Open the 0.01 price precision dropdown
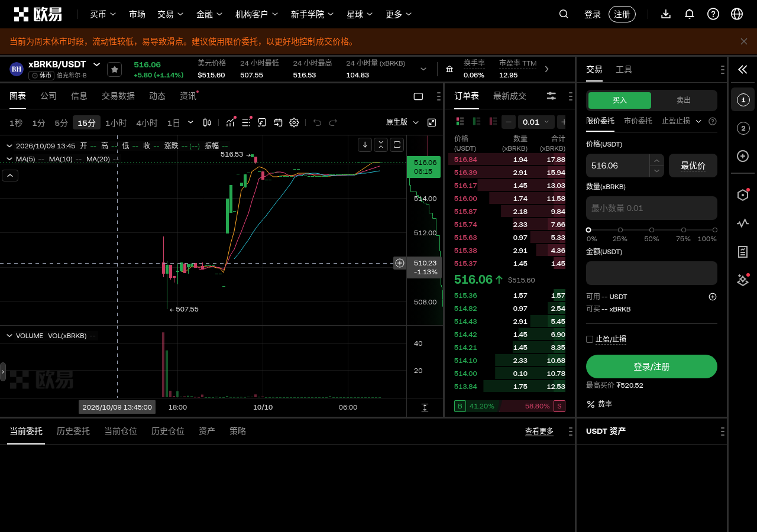Screen dimensions: 757x532 (536, 122)
